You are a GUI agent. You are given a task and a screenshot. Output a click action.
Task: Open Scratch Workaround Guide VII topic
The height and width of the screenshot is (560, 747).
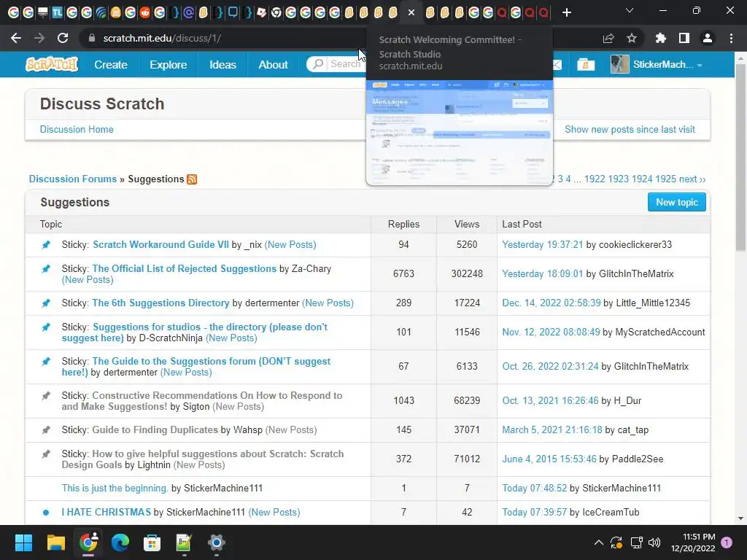[160, 244]
